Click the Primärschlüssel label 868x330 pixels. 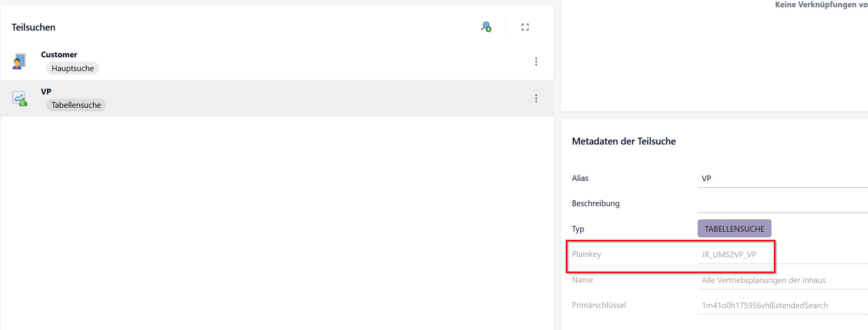(599, 305)
